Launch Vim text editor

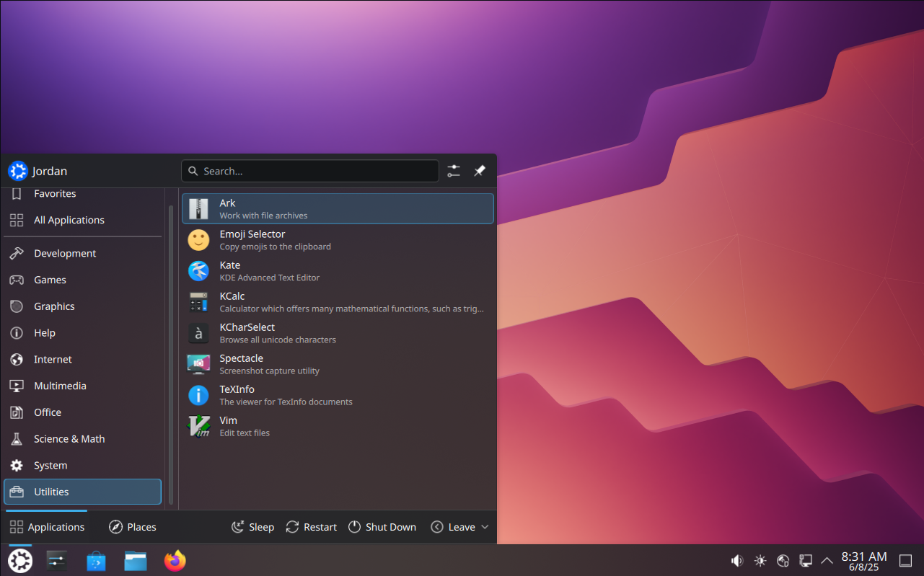coord(338,425)
